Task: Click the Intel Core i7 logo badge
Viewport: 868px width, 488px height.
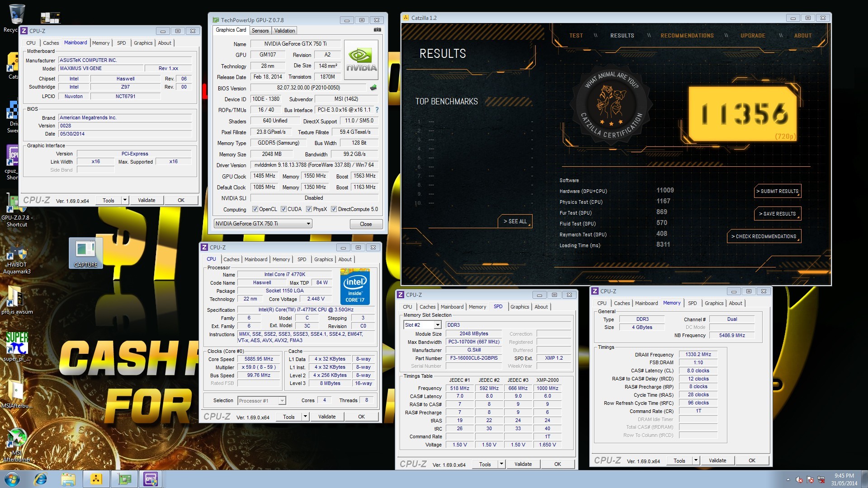Action: 355,286
